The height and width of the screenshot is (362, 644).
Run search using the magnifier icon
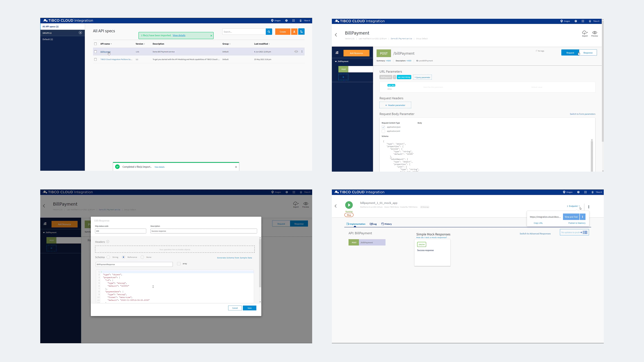pos(269,32)
